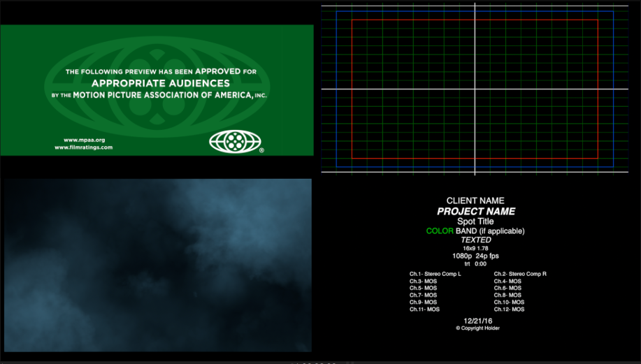This screenshot has width=641, height=364.
Task: Click the APPROPRIATE AUDIENCES headline text
Action: (161, 82)
